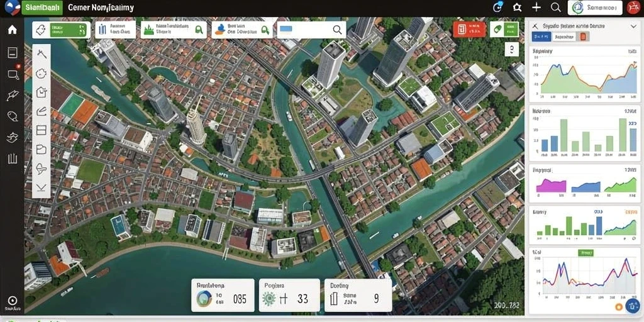The width and height of the screenshot is (644, 322).
Task: Click the green Slambaph button
Action: [42, 8]
